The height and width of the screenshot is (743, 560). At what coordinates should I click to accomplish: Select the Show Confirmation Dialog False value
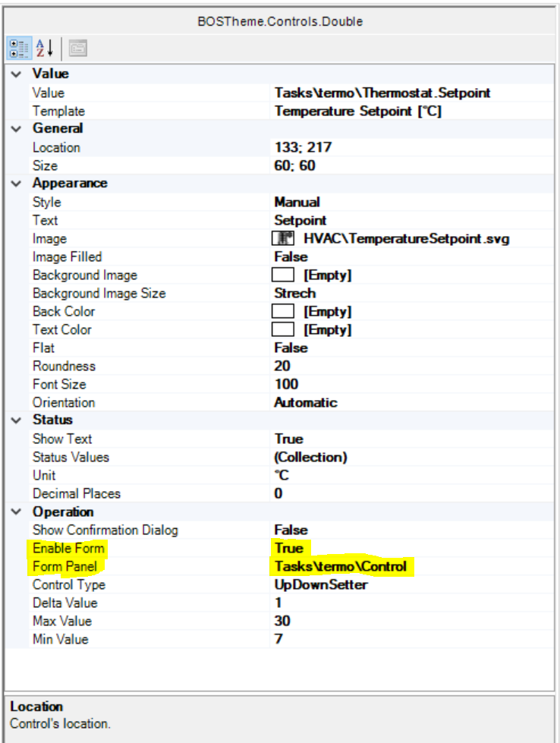(x=291, y=530)
